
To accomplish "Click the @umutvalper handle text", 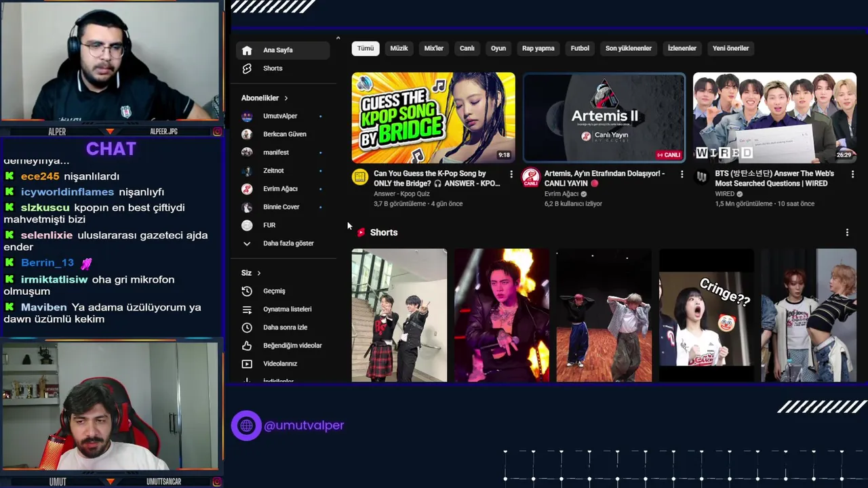I will [304, 426].
